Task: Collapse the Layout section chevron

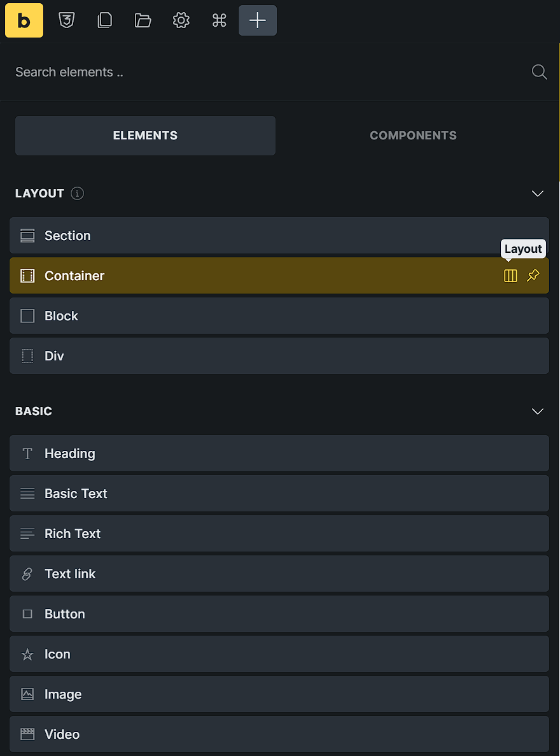Action: 538,193
